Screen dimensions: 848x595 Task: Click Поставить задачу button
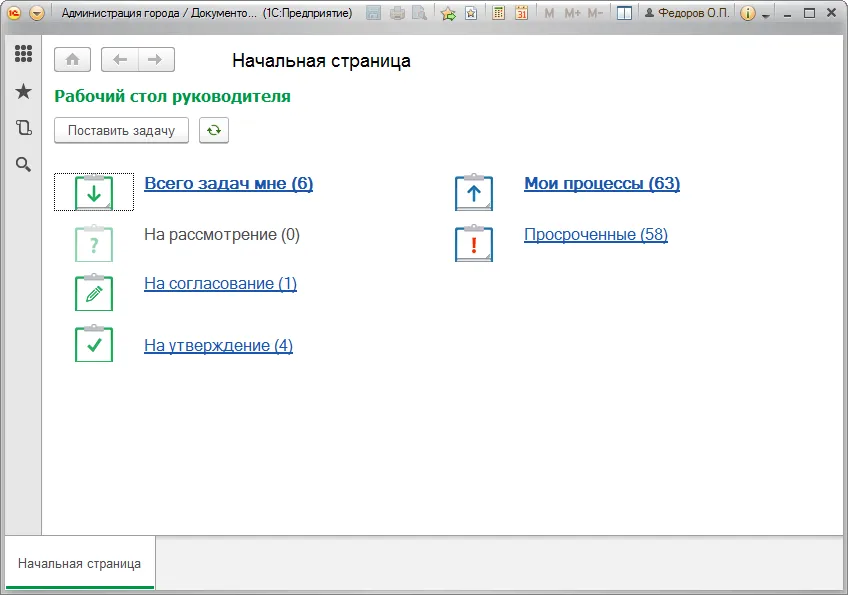click(121, 130)
